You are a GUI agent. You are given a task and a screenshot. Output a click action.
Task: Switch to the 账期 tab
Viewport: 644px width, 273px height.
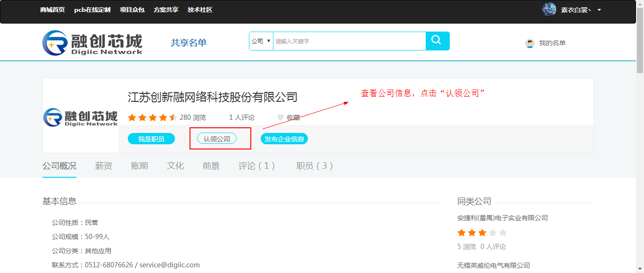140,166
